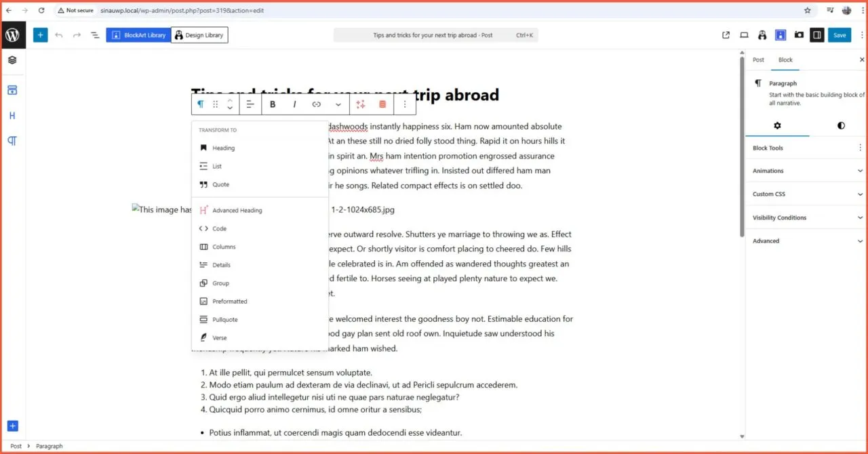Image resolution: width=868 pixels, height=454 pixels.
Task: Save the post with the Save button
Action: coord(840,35)
